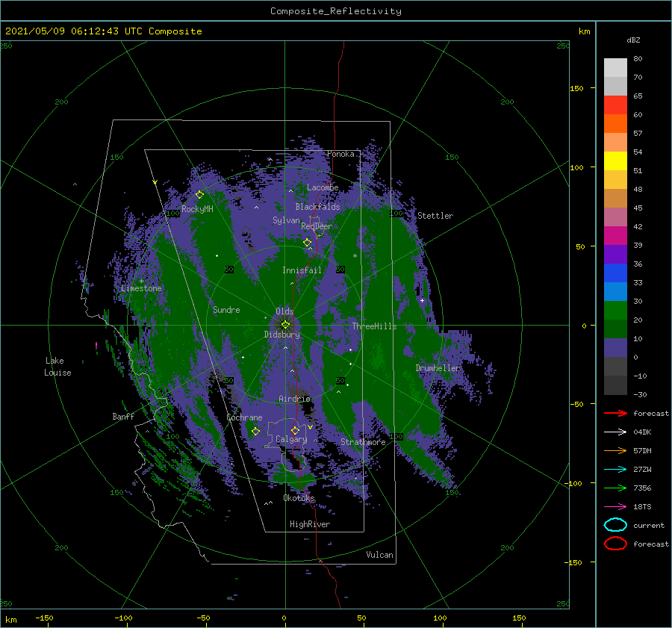The image size is (672, 628).
Task: Select the red 60-65 dBZ swatch
Action: click(x=615, y=105)
